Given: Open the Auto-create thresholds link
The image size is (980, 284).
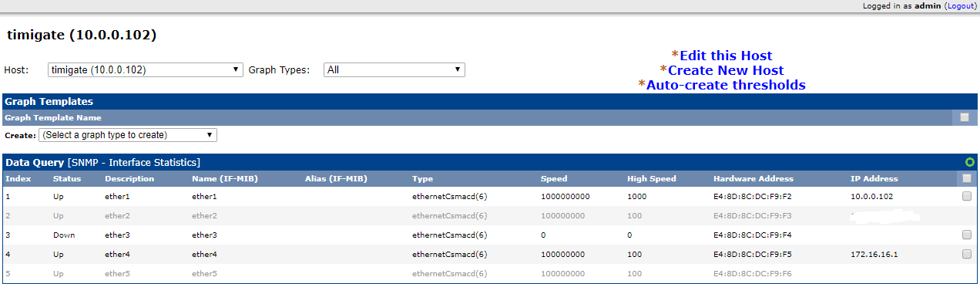Looking at the screenshot, I should [726, 85].
